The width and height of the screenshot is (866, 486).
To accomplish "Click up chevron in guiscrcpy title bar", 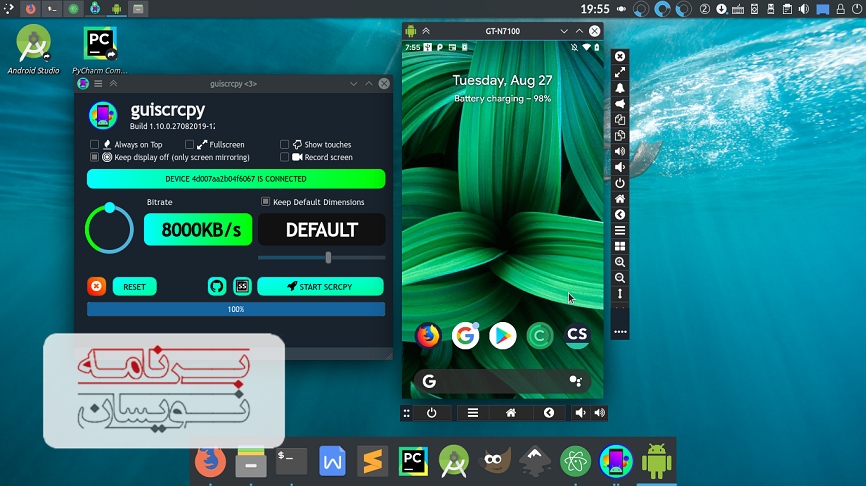I will 368,84.
